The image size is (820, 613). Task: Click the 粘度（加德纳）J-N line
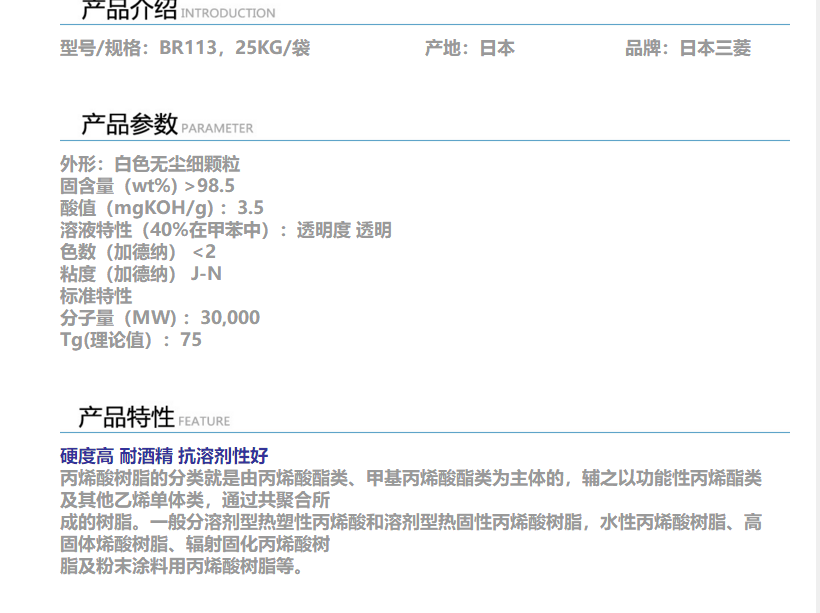pyautogui.click(x=141, y=274)
